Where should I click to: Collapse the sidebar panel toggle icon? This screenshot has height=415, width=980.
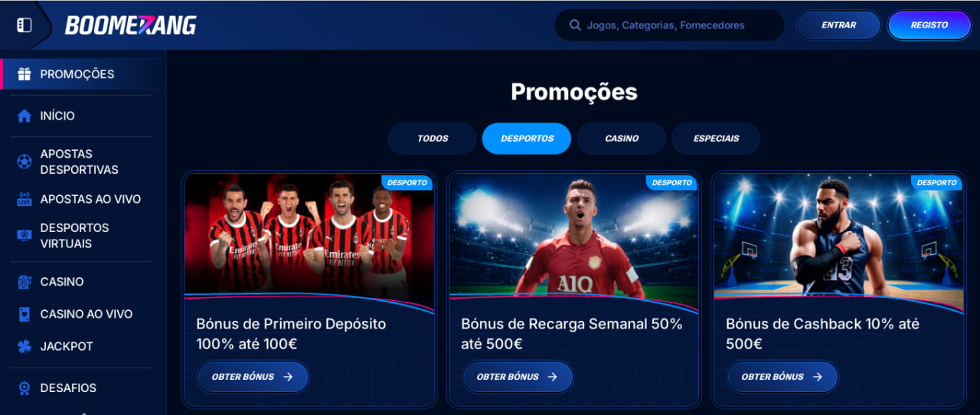click(x=24, y=25)
